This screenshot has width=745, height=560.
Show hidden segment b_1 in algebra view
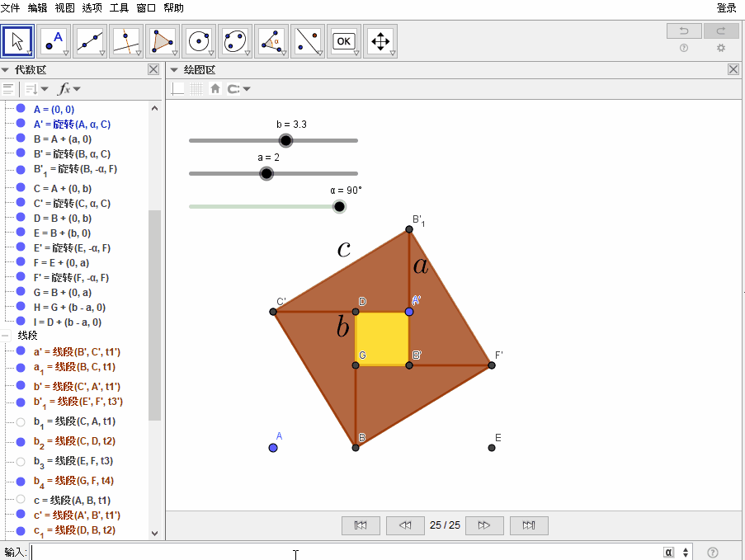click(21, 421)
